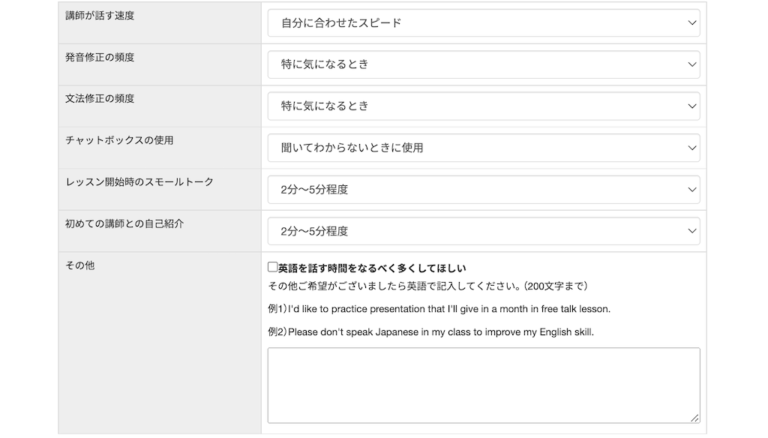
Task: Enable the 英語を話す時間をなるべく多くしてほしい checkbox
Action: [x=273, y=268]
